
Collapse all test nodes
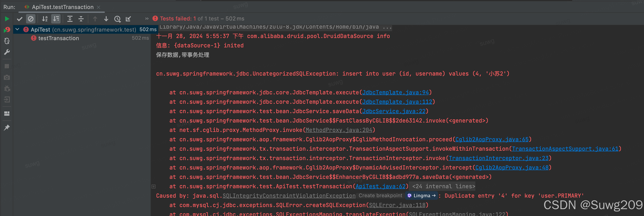(x=81, y=19)
